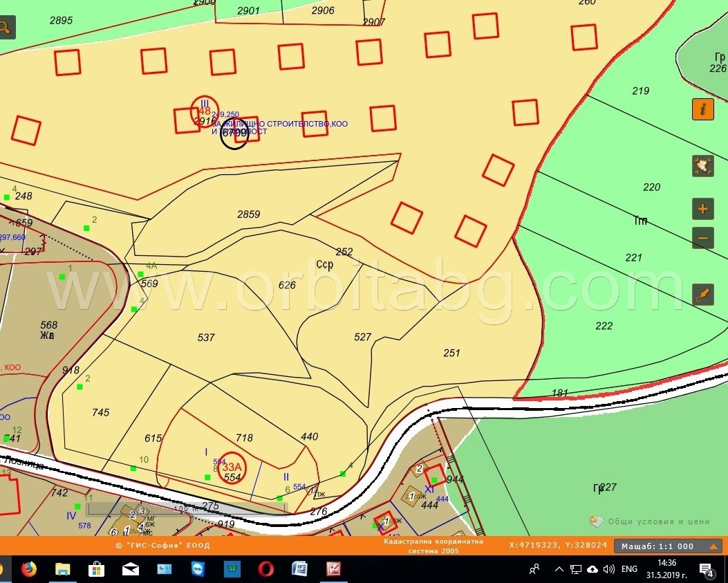Open Firefox from the taskbar
Viewport: 728px width, 583px height.
(28, 569)
